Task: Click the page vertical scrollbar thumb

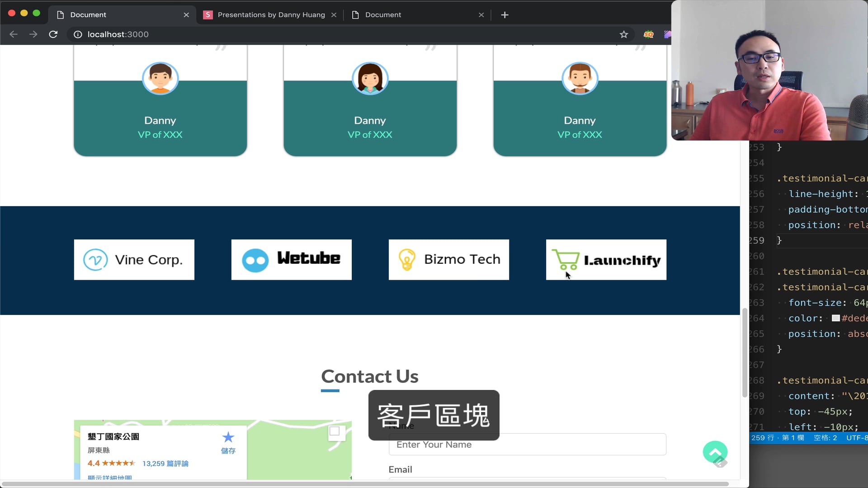Action: (744, 352)
